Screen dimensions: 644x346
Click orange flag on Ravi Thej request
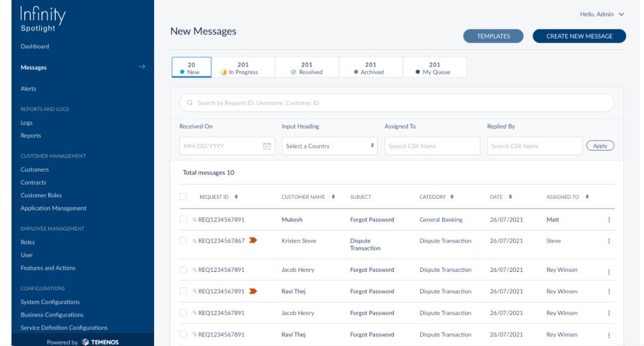[252, 291]
